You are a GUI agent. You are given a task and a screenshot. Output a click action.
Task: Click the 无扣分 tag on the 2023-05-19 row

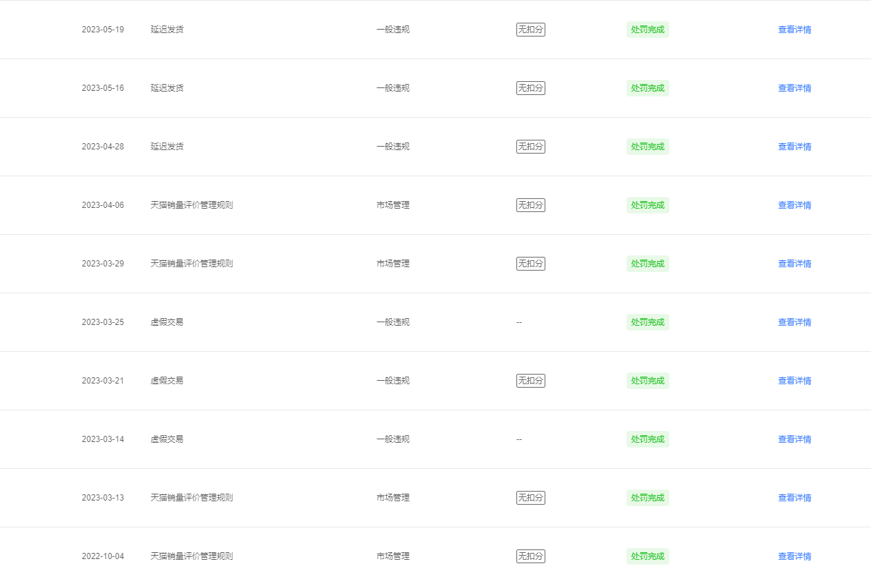coord(531,30)
